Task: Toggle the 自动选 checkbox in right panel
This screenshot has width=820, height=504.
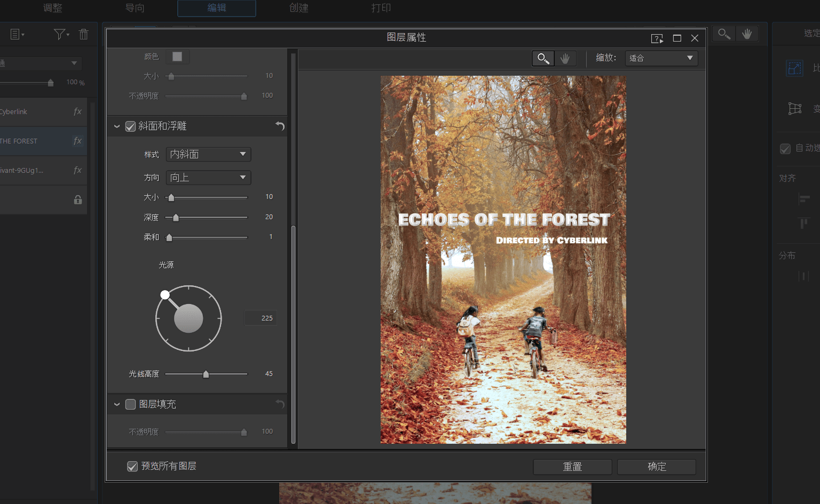Action: click(x=785, y=149)
